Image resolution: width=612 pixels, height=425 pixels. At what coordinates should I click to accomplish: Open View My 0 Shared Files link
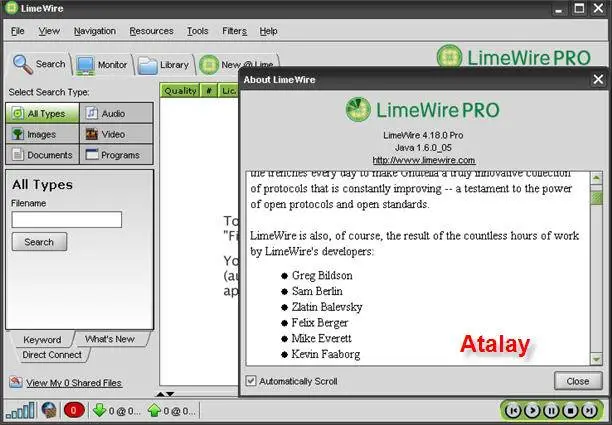point(74,383)
